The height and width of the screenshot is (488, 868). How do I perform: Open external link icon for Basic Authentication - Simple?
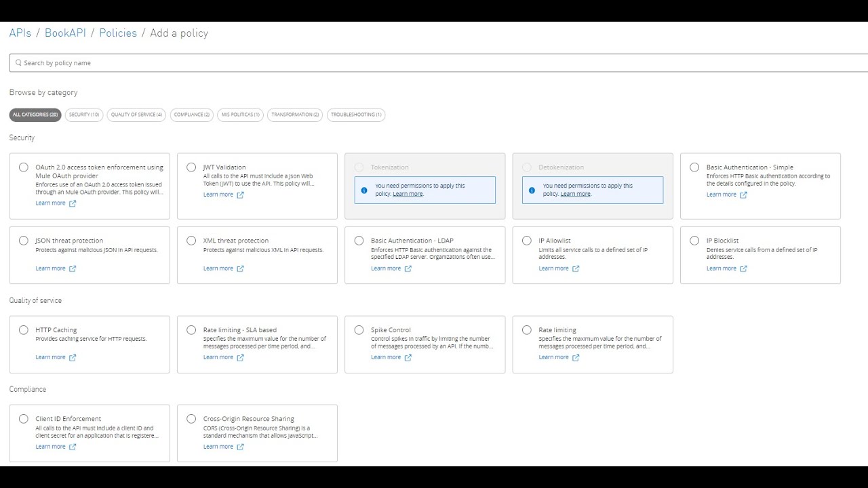click(743, 195)
